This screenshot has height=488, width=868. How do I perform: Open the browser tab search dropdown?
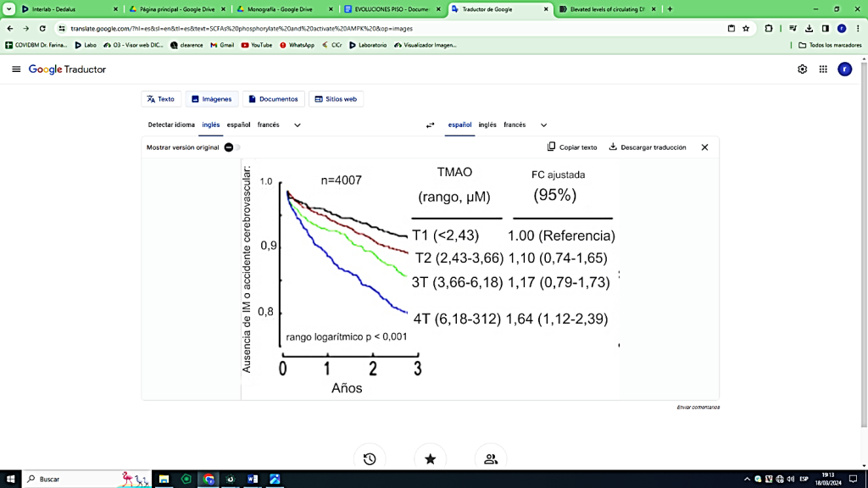tap(8, 9)
